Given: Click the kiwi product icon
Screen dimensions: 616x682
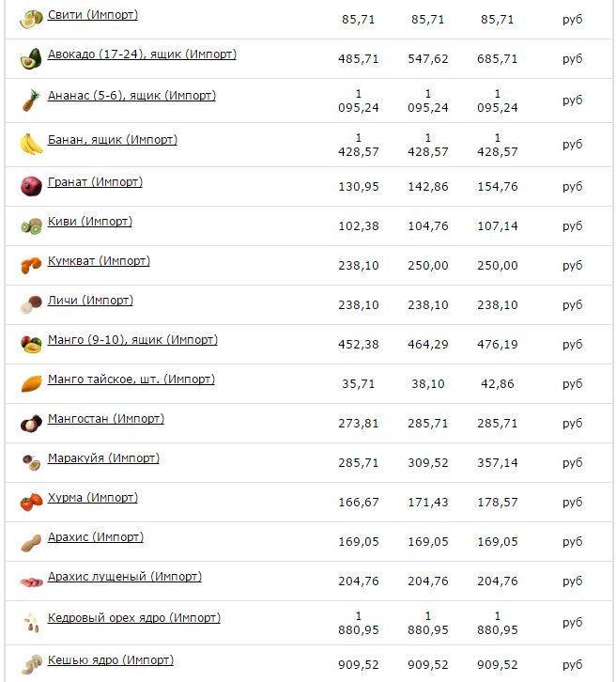Looking at the screenshot, I should coord(31,226).
